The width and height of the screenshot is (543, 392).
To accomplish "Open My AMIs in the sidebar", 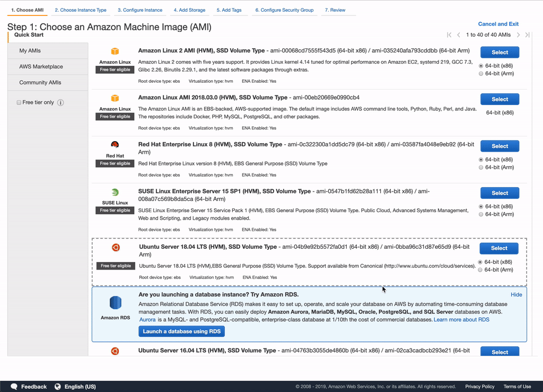I will [48, 50].
